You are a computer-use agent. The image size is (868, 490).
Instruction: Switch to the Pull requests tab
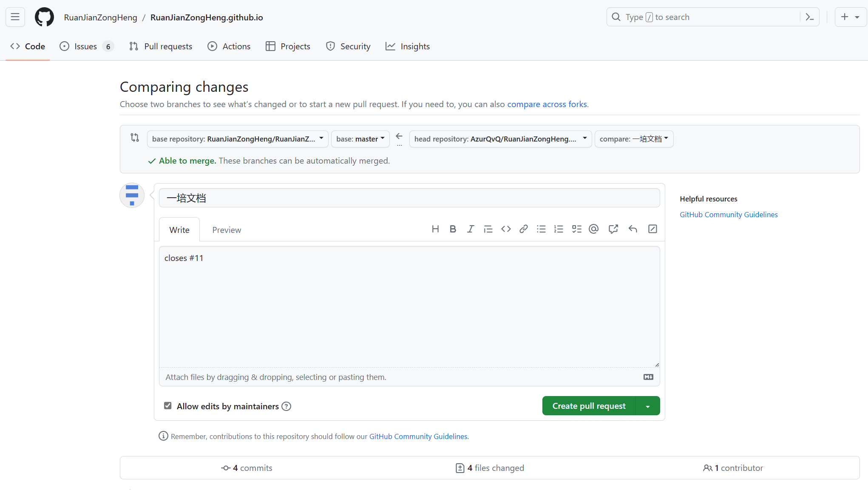tap(161, 46)
